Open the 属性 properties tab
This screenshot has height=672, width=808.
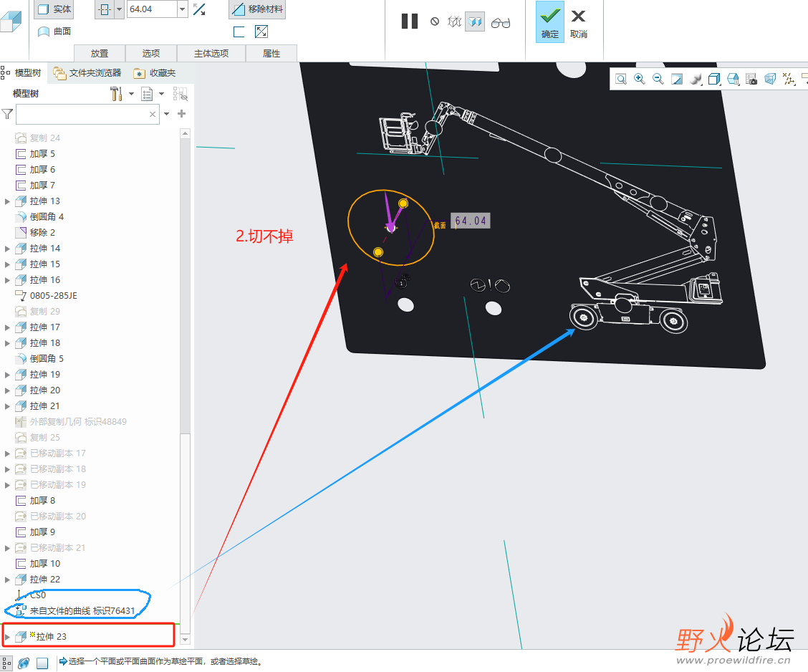click(271, 54)
